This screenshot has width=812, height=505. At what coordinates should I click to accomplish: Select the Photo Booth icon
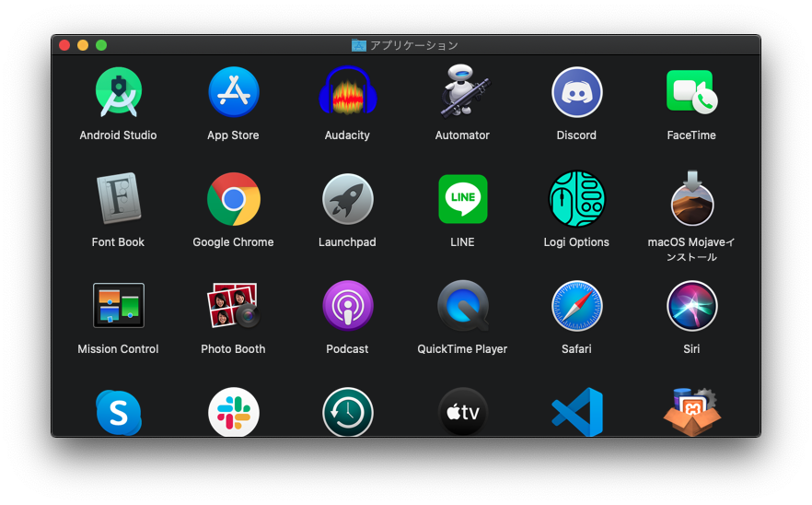tap(234, 305)
